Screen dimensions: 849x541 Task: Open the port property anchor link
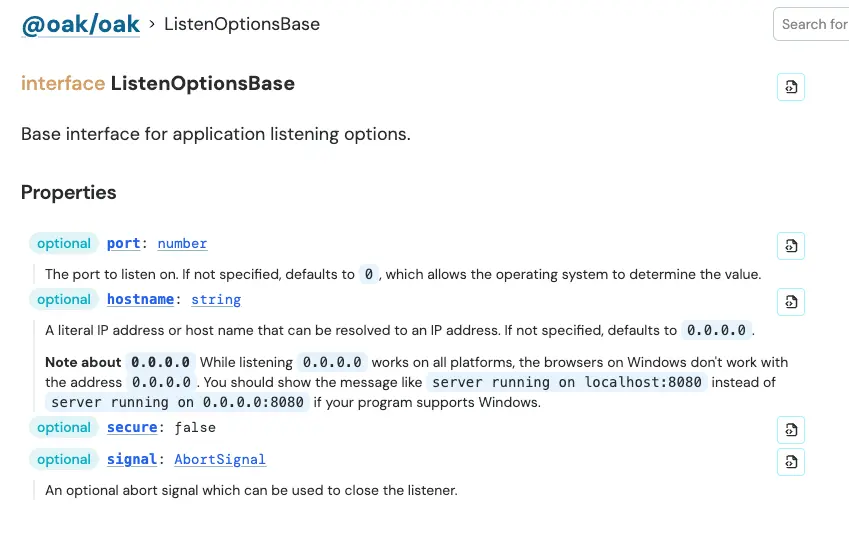[124, 243]
